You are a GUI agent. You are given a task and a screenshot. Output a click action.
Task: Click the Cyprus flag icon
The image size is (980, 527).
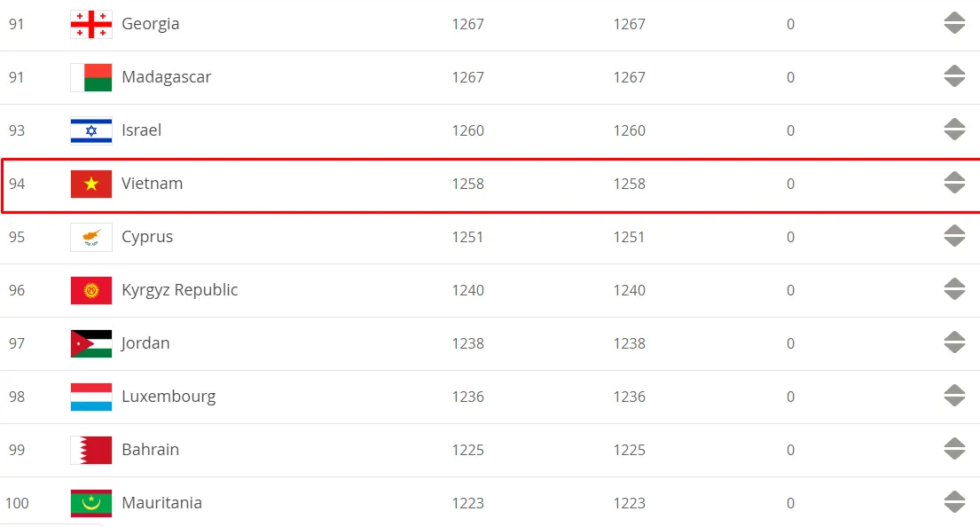tap(91, 237)
